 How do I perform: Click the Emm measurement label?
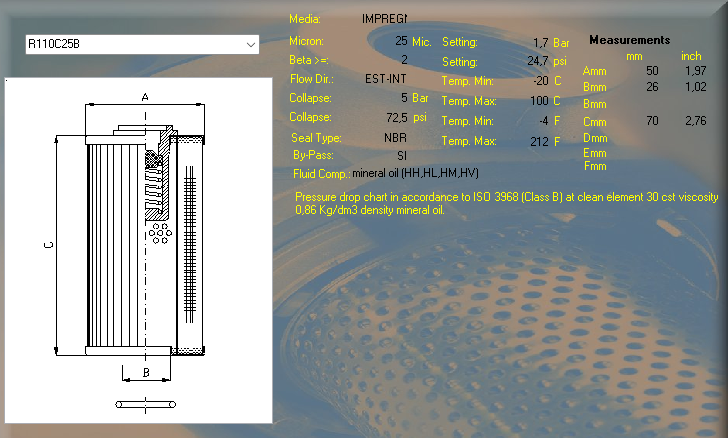(595, 153)
